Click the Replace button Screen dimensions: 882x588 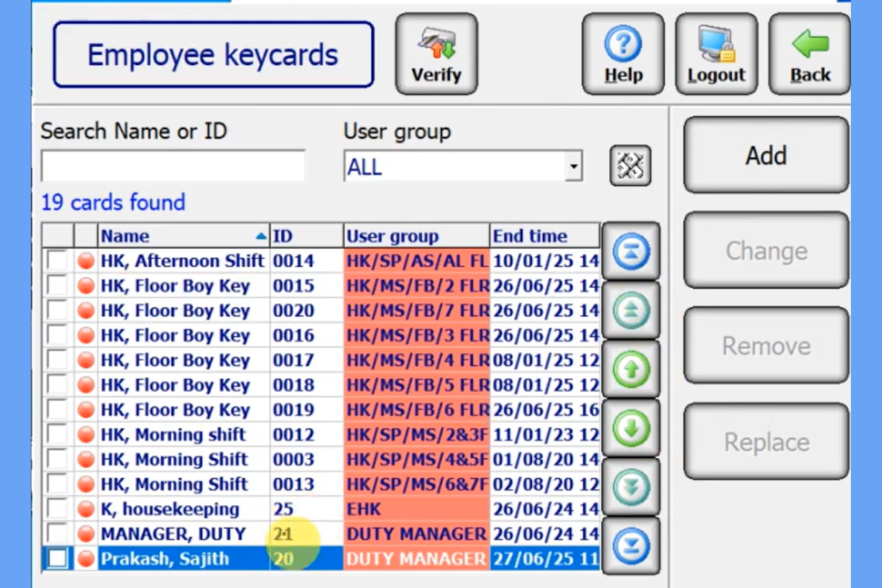(766, 441)
